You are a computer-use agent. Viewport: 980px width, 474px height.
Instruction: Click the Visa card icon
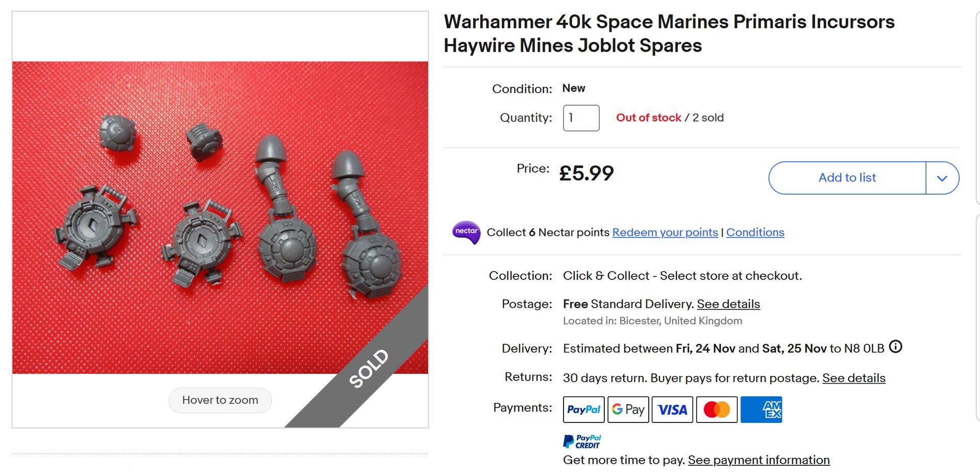[x=672, y=410]
